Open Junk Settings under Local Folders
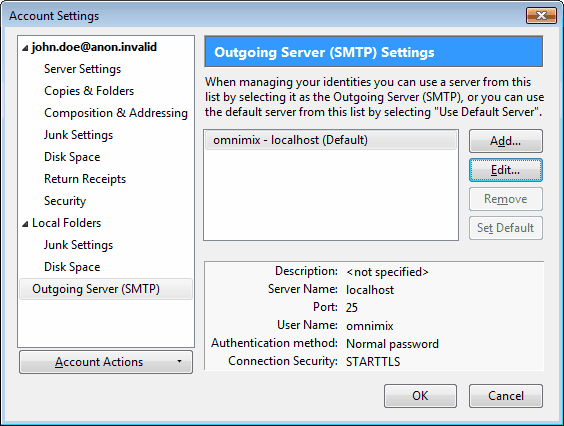Viewport: 564px width, 426px height. click(x=78, y=245)
